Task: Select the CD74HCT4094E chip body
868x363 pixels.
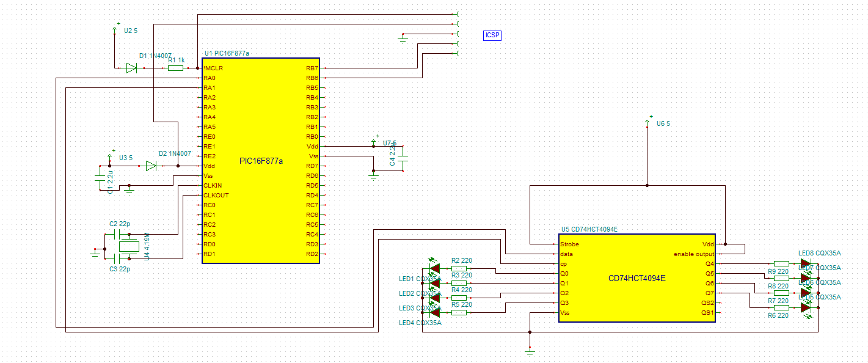Action: [636, 277]
